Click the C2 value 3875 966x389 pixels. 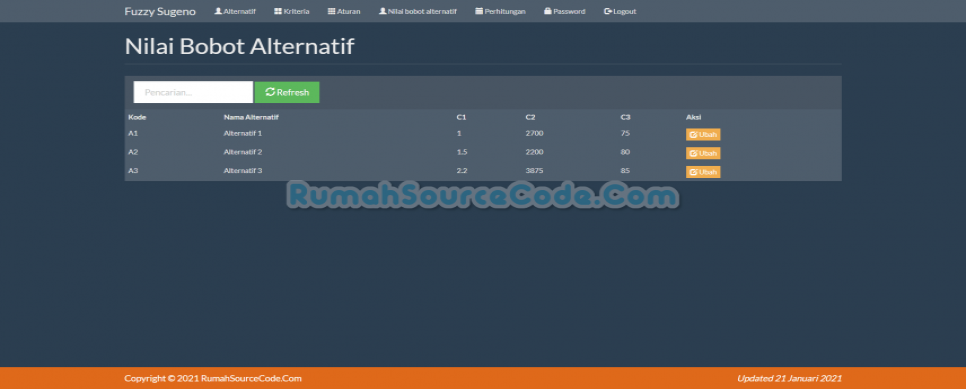tap(535, 171)
